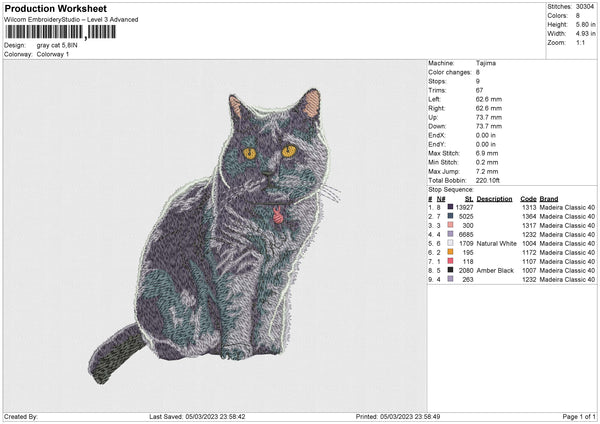Click the Total Bobbin value 220.10ft
This screenshot has height=424, width=600.
pos(488,180)
